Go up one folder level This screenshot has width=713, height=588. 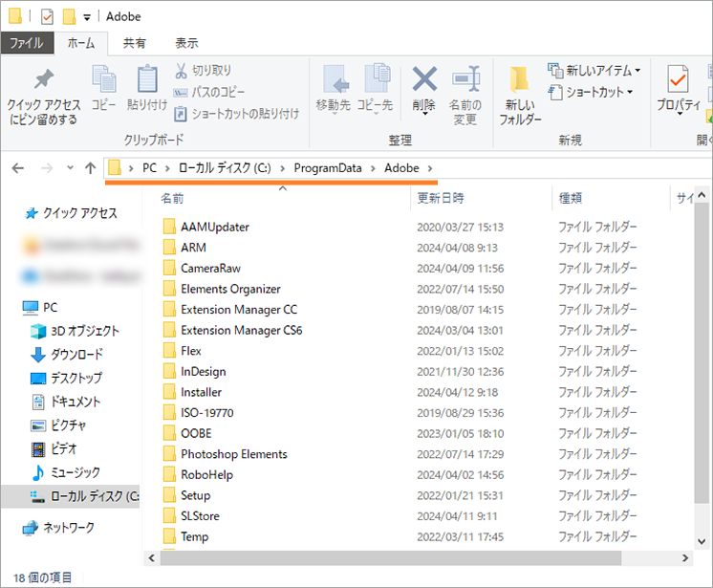click(90, 168)
